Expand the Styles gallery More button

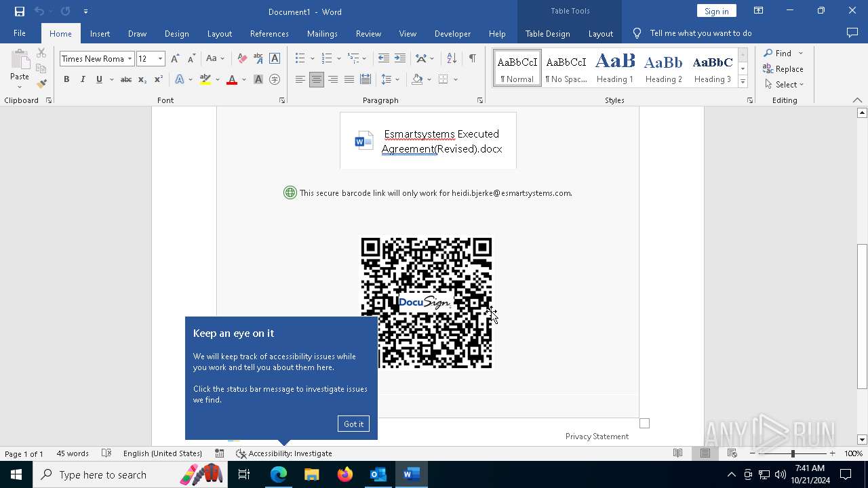point(743,82)
